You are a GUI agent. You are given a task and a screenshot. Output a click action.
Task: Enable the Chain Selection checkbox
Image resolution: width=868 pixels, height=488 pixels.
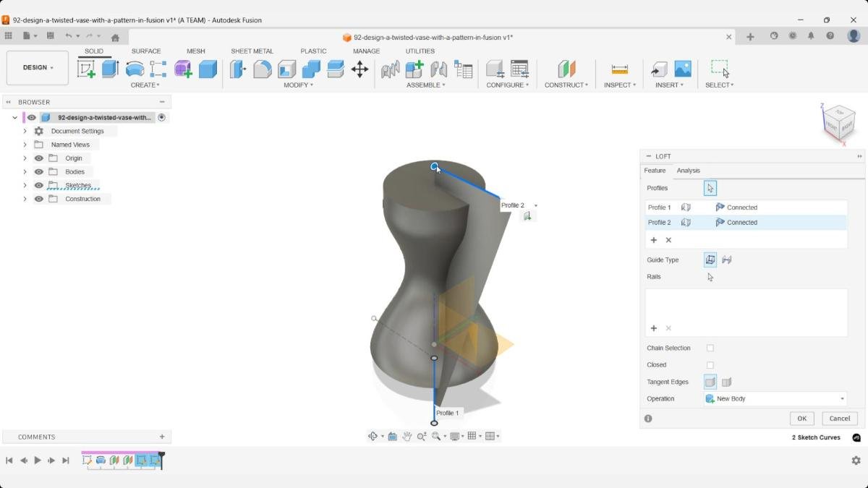[710, 348]
